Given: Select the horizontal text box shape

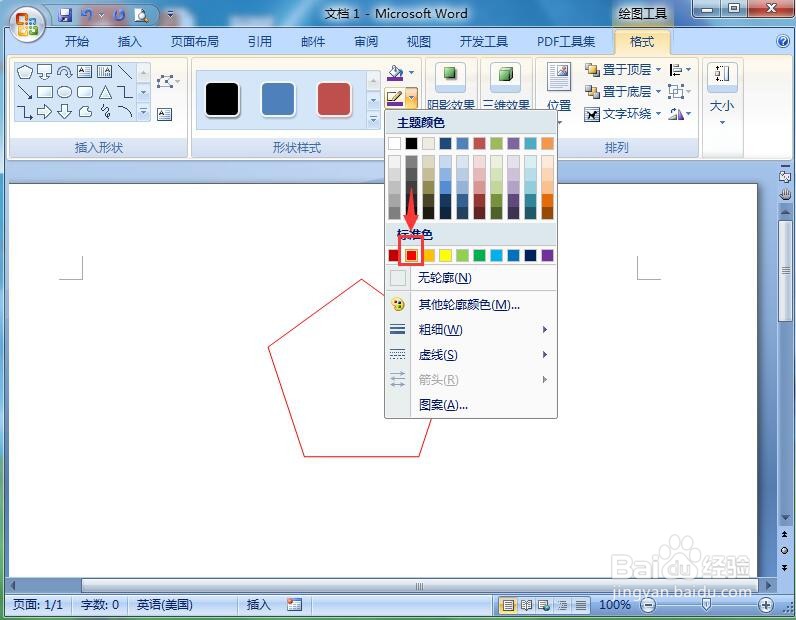Looking at the screenshot, I should 84,72.
